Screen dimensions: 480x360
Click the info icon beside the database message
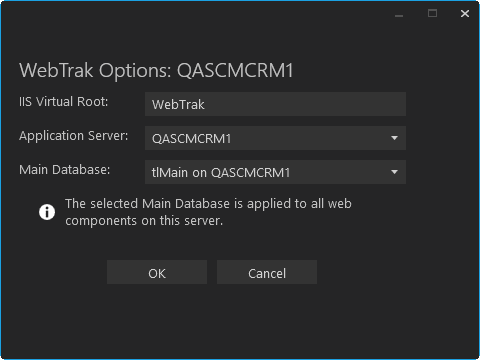coord(47,212)
